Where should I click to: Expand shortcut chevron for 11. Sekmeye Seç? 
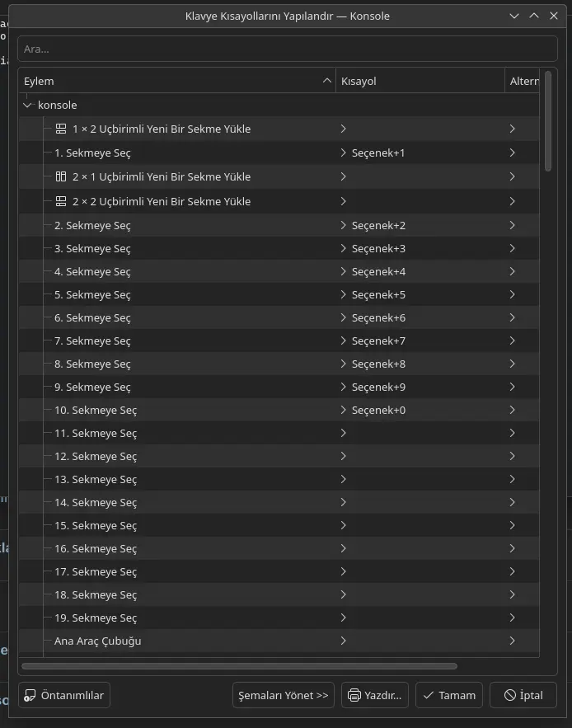coord(343,433)
